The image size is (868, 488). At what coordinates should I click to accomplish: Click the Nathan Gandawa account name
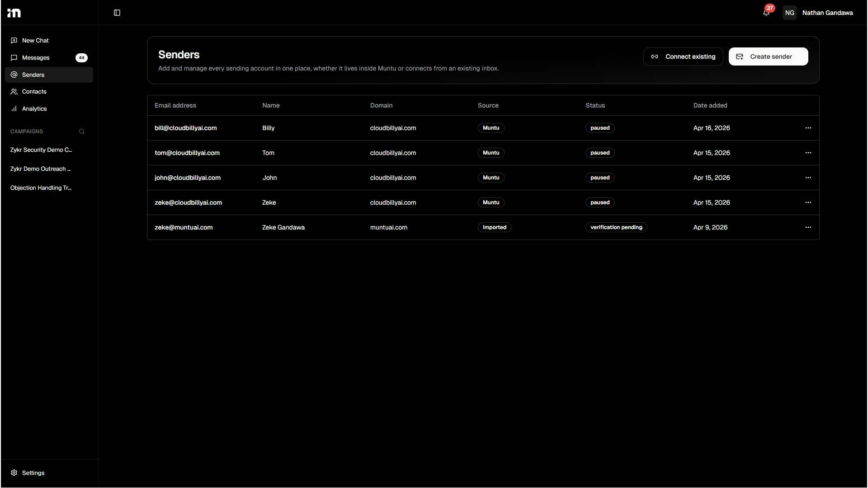(827, 13)
